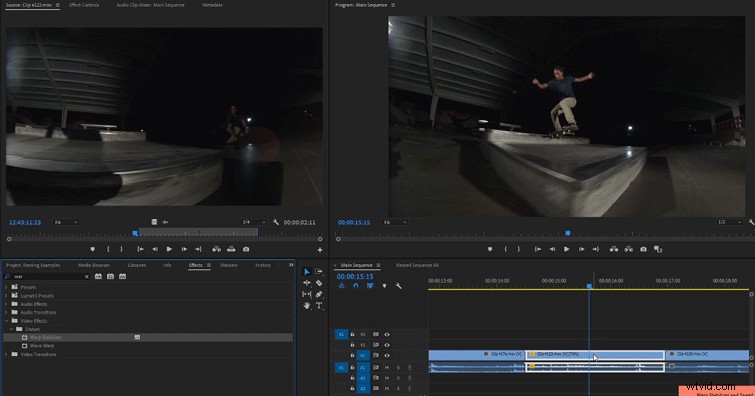Click Insert button in Source monitor
This screenshot has width=755, height=396.
point(217,249)
